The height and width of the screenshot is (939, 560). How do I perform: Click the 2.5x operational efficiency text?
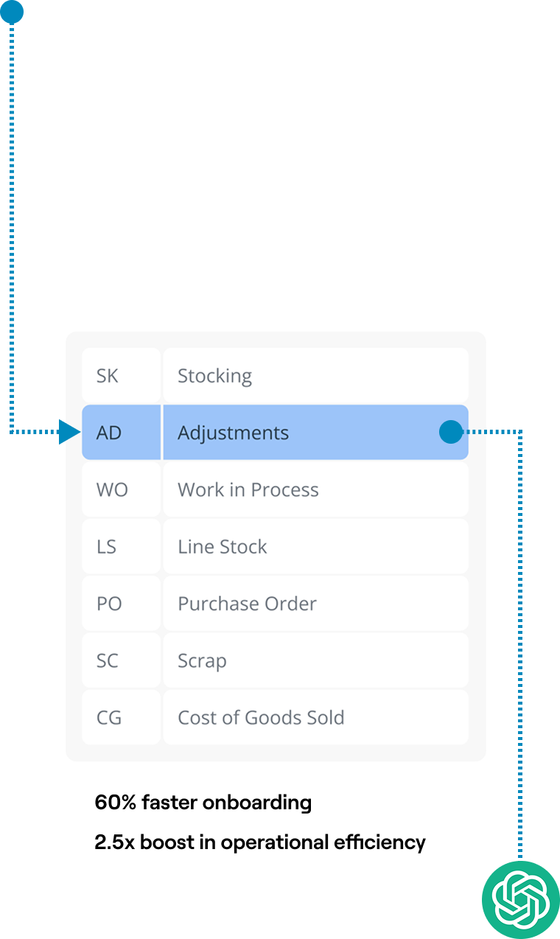(260, 842)
